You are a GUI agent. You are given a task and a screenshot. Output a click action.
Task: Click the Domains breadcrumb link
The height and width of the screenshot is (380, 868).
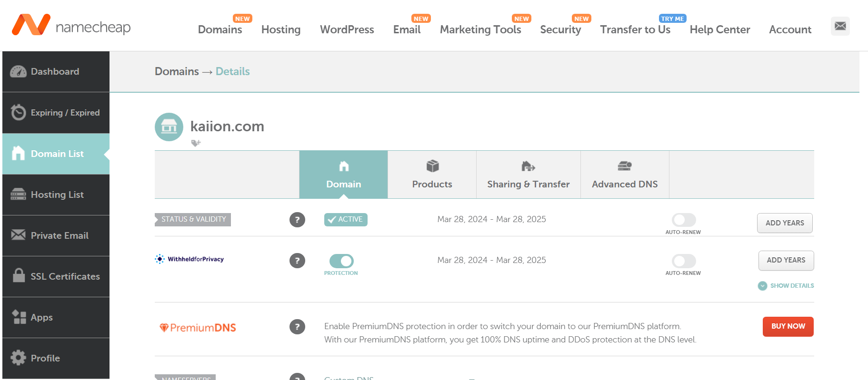click(177, 71)
